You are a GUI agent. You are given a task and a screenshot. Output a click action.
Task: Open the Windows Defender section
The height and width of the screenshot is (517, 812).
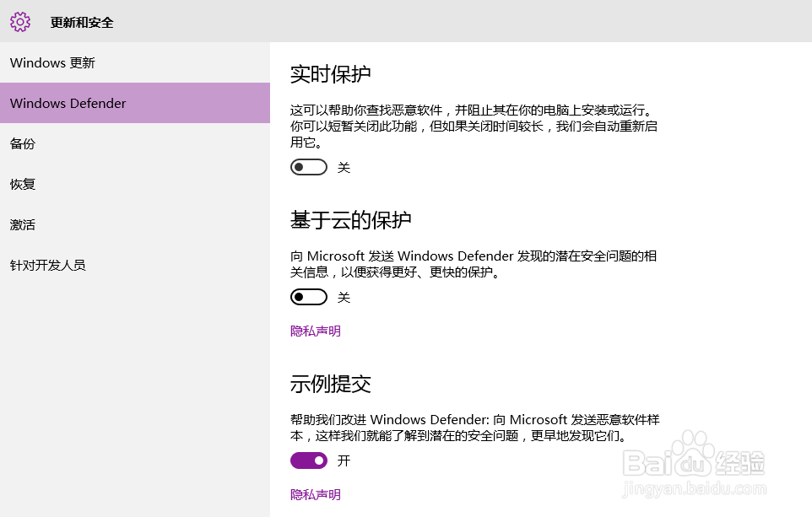(68, 103)
